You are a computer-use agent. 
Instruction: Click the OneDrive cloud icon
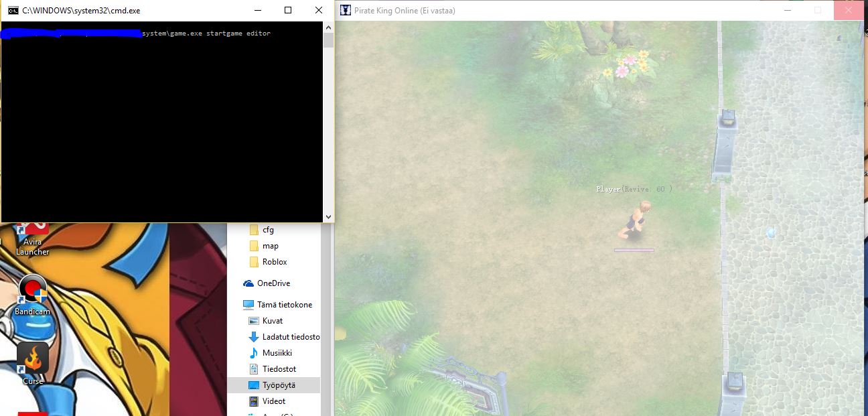(248, 283)
